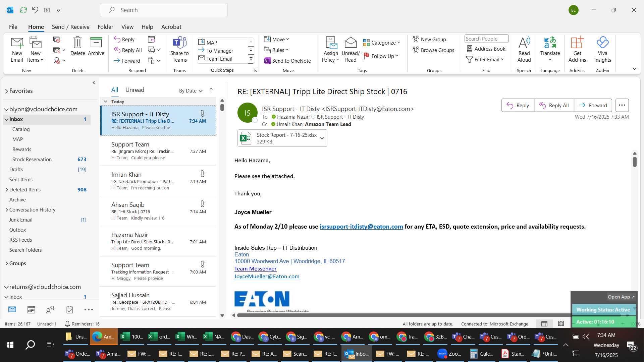The height and width of the screenshot is (362, 644).
Task: Open the By Date sort dropdown
Action: [191, 90]
